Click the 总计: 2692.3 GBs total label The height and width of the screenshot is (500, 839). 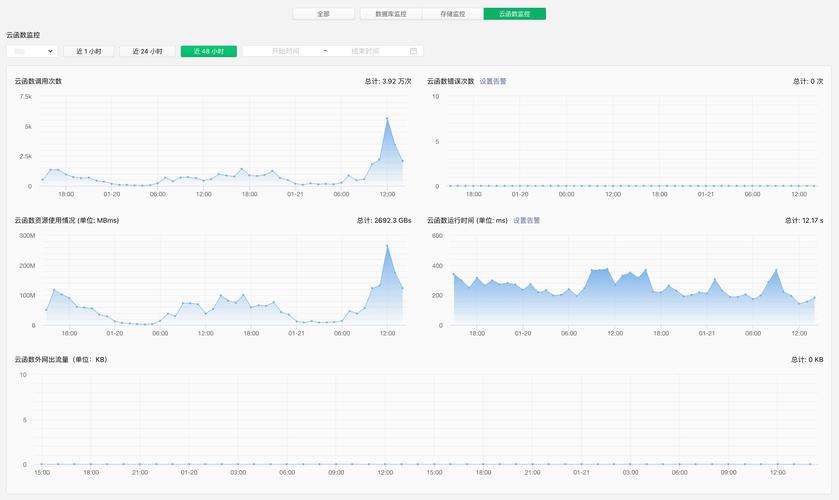click(x=384, y=220)
